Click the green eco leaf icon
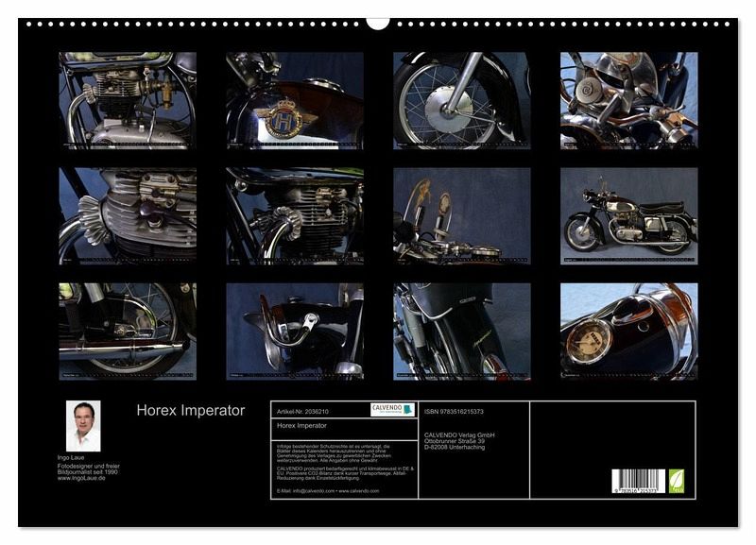This screenshot has width=756, height=545. (676, 481)
